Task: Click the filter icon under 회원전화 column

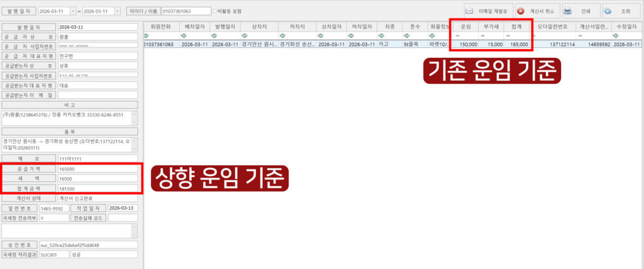Action: coord(146,36)
